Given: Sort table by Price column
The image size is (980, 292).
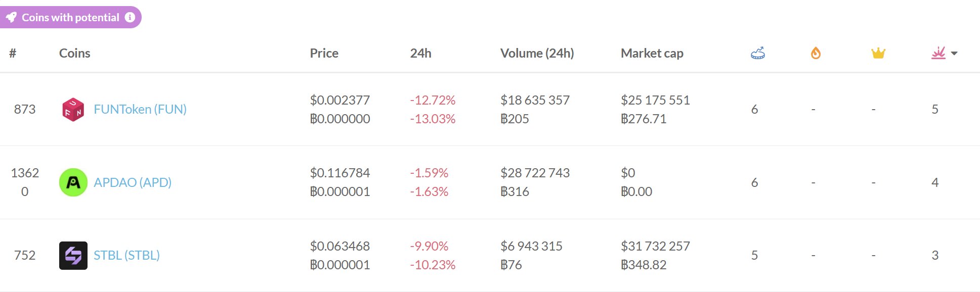Looking at the screenshot, I should point(324,53).
